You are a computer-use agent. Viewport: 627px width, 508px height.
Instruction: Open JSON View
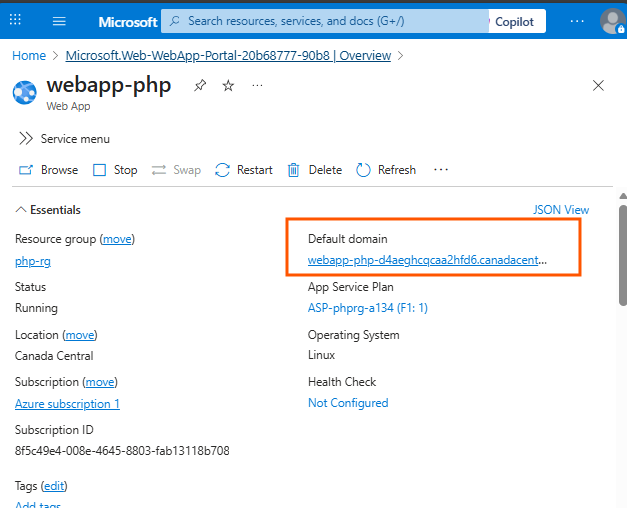(561, 210)
